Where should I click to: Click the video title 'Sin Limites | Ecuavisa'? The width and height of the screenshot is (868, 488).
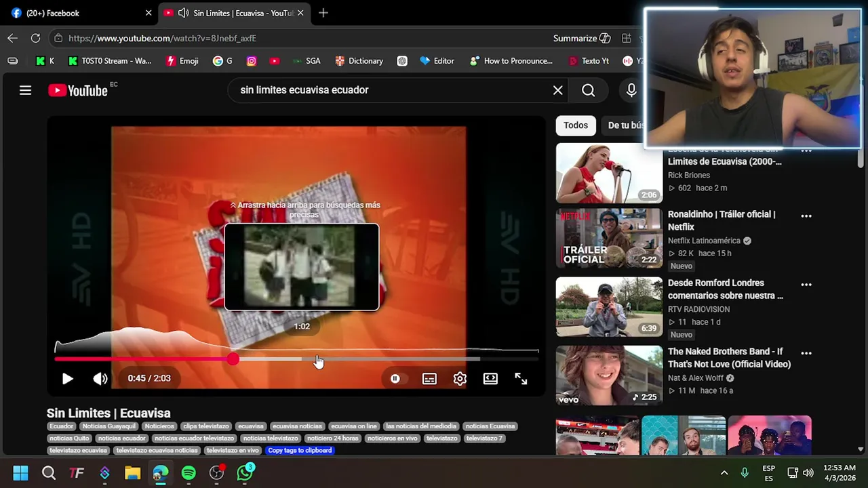(x=108, y=413)
